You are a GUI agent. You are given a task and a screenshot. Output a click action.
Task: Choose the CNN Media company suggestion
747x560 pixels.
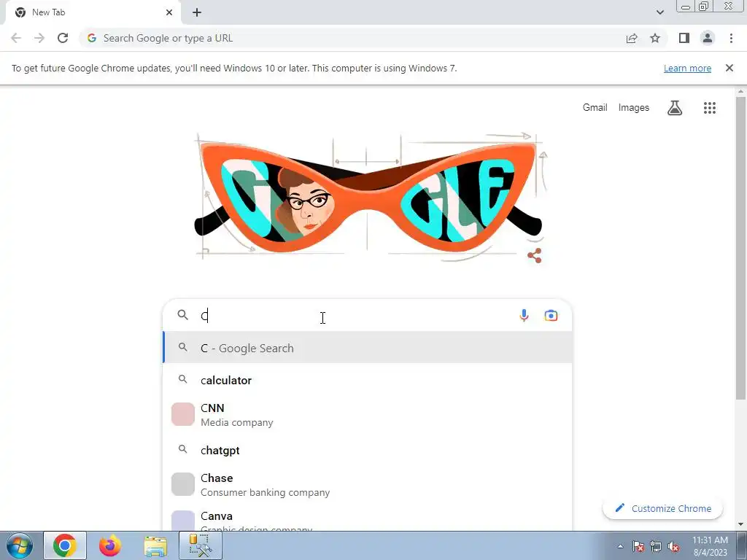(x=368, y=415)
